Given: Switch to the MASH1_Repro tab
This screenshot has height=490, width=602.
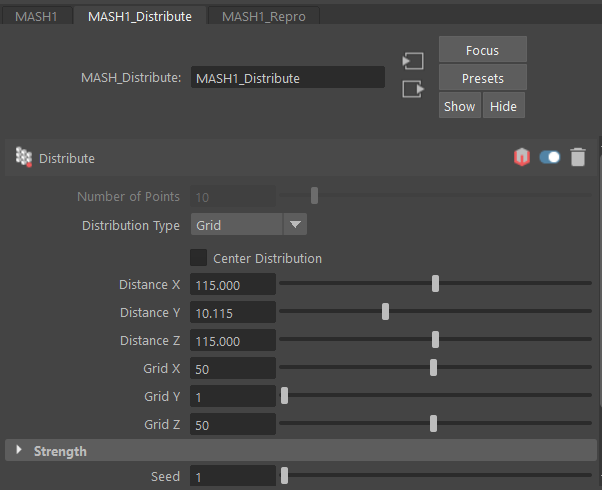Looking at the screenshot, I should pyautogui.click(x=264, y=16).
